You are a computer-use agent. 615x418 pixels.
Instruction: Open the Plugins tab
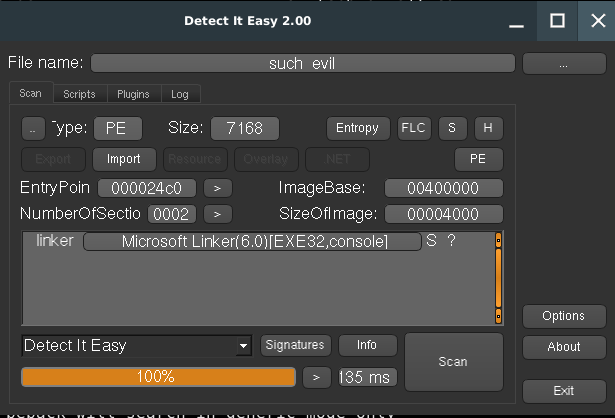pos(133,94)
